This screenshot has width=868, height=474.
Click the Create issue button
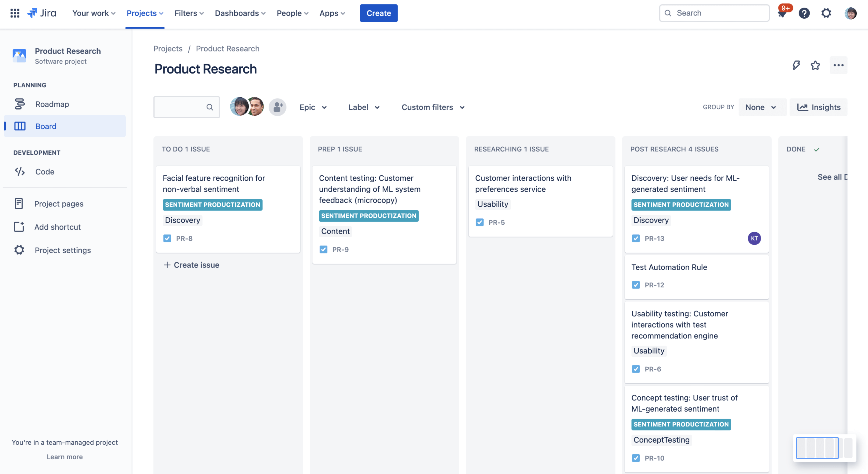tap(191, 265)
